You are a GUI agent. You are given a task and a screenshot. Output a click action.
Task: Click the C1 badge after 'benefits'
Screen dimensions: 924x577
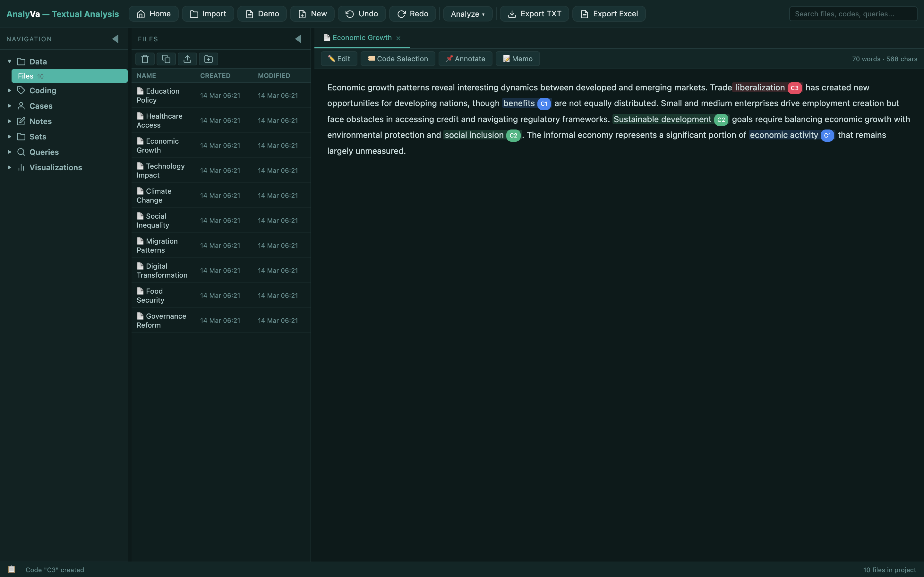[544, 104]
